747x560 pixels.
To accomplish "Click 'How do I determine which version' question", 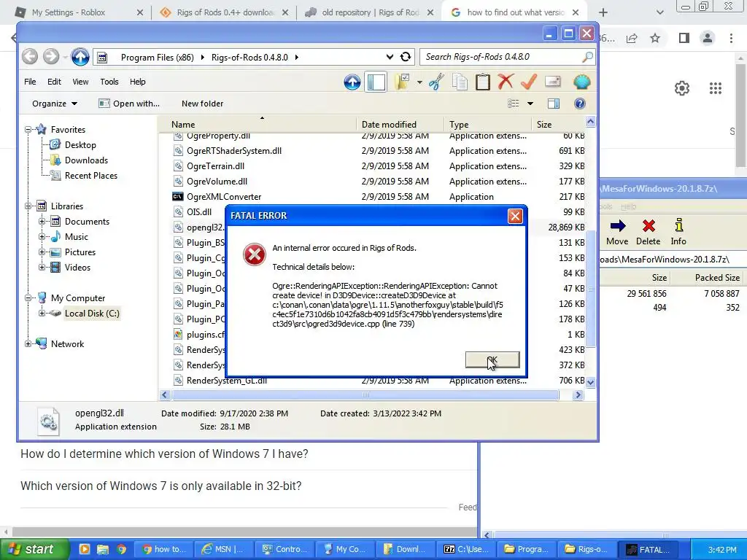I will coord(164,454).
